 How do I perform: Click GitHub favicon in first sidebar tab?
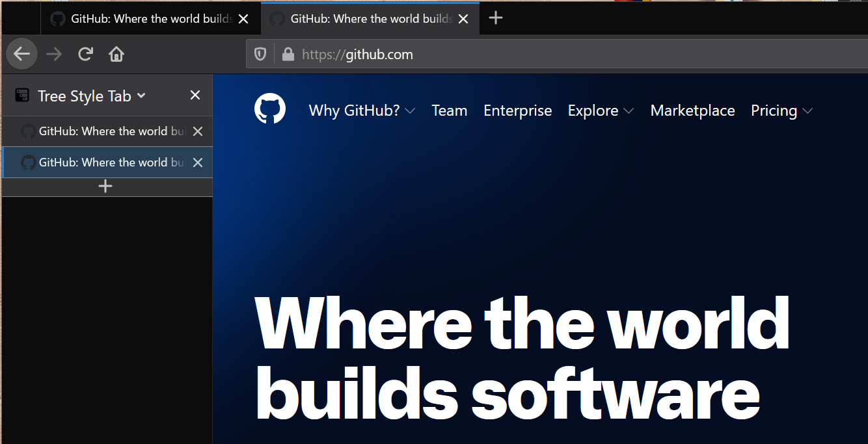pyautogui.click(x=28, y=131)
